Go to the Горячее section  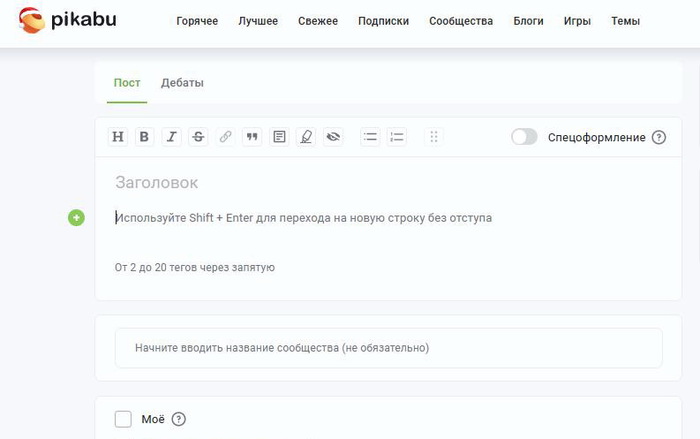coord(197,21)
